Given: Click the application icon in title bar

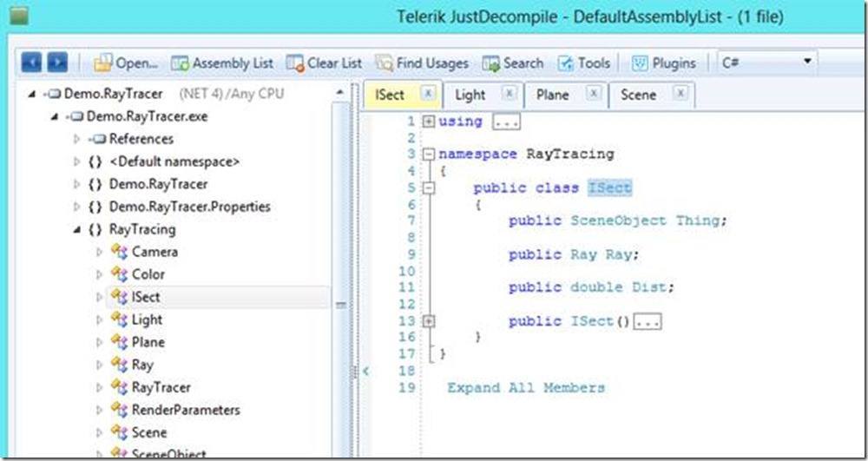Looking at the screenshot, I should pos(19,16).
